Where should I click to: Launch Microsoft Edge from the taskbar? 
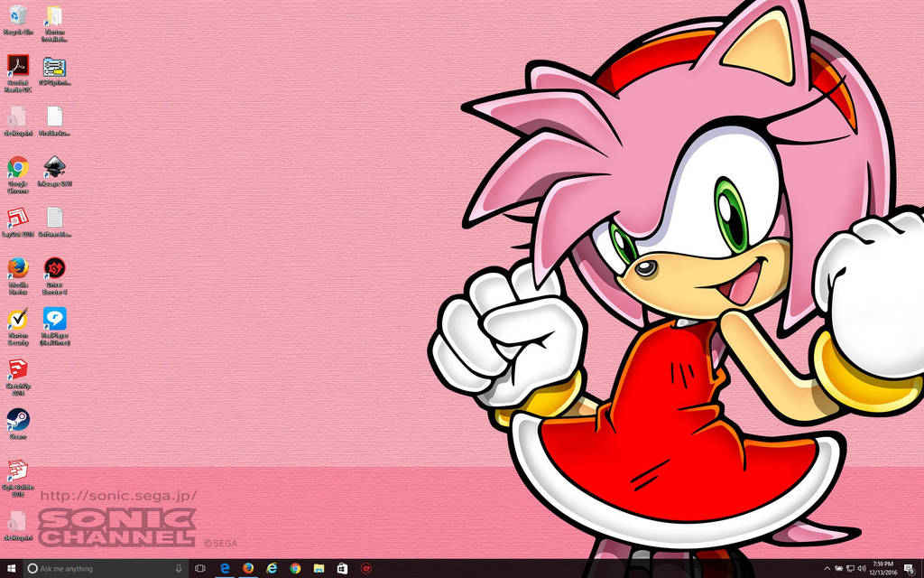224,568
